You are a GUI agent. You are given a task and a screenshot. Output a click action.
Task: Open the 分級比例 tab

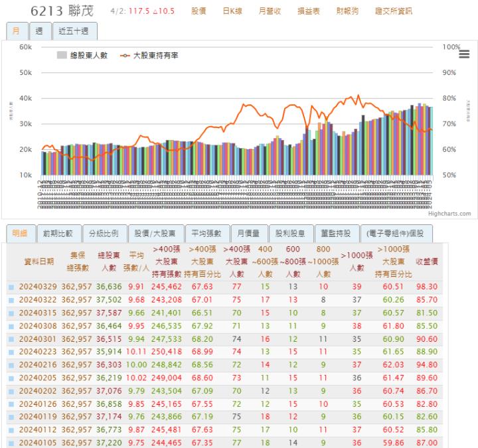point(105,234)
